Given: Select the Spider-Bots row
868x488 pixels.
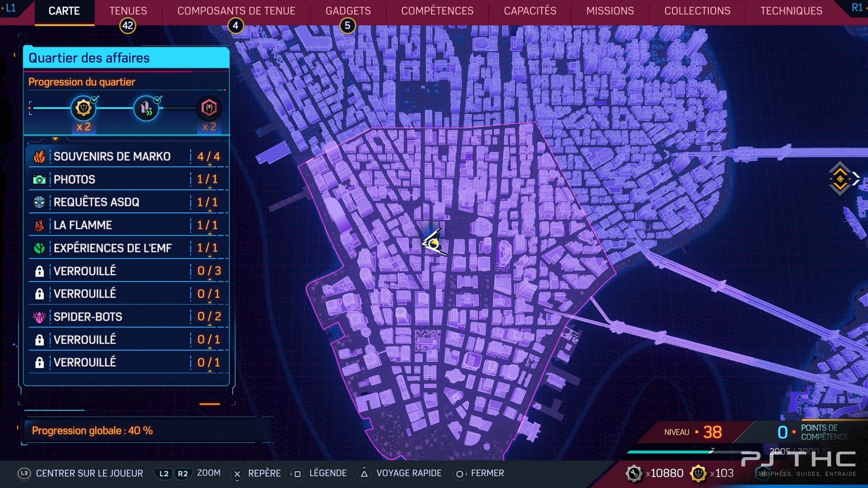Looking at the screenshot, I should (127, 317).
